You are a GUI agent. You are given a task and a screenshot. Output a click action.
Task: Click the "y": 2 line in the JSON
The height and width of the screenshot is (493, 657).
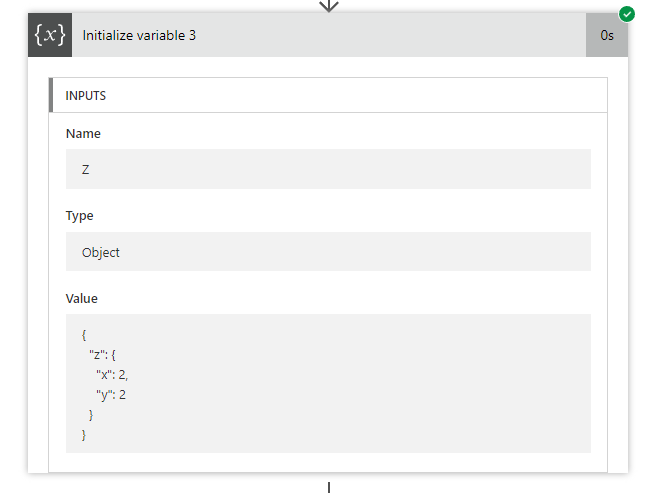pos(111,394)
